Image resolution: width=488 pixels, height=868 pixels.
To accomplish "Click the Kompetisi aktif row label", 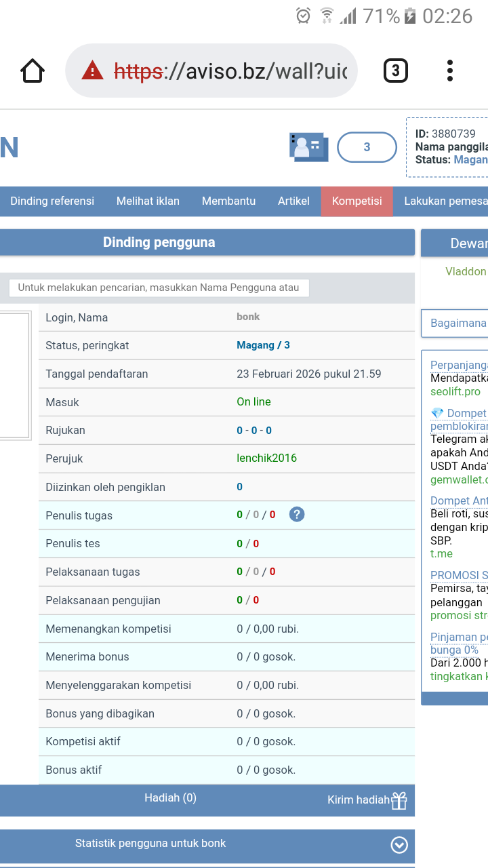I will click(83, 742).
